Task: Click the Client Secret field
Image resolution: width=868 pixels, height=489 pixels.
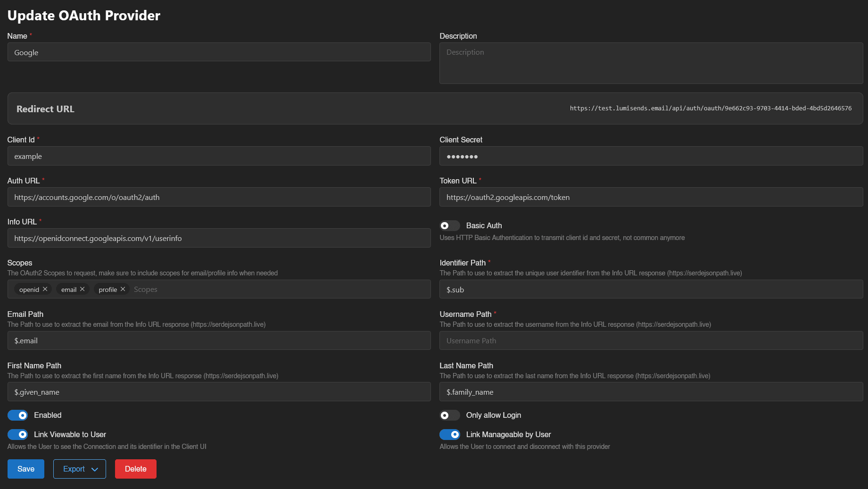Action: tap(651, 156)
